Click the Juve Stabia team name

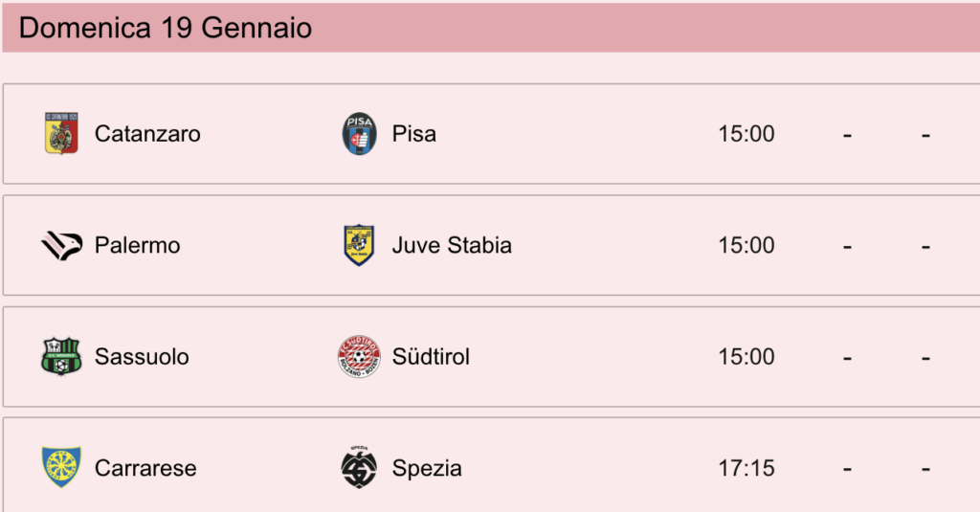[452, 245]
